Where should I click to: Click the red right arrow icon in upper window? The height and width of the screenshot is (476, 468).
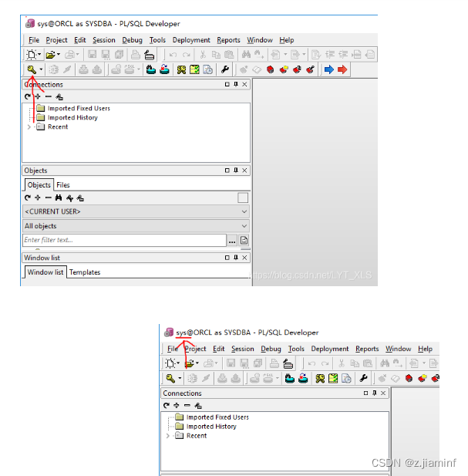[x=342, y=69]
